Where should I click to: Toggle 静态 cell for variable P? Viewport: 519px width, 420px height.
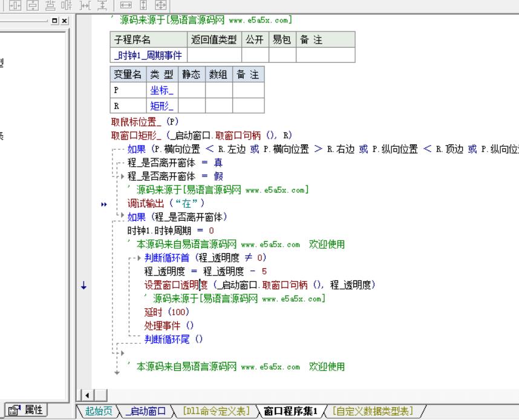coord(192,91)
